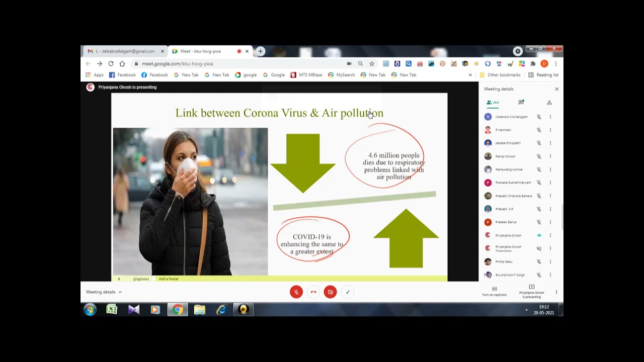
Task: Mute participant Pandurang Achole
Action: [x=539, y=169]
